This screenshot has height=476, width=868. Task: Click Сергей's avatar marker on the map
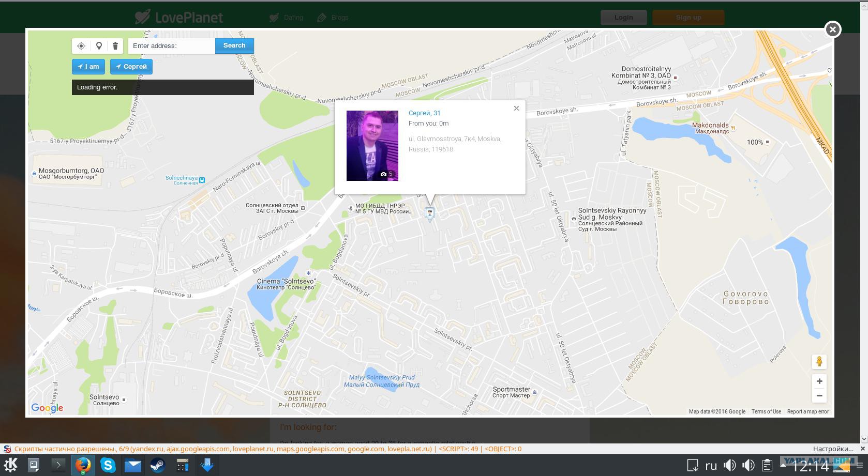[x=429, y=213]
